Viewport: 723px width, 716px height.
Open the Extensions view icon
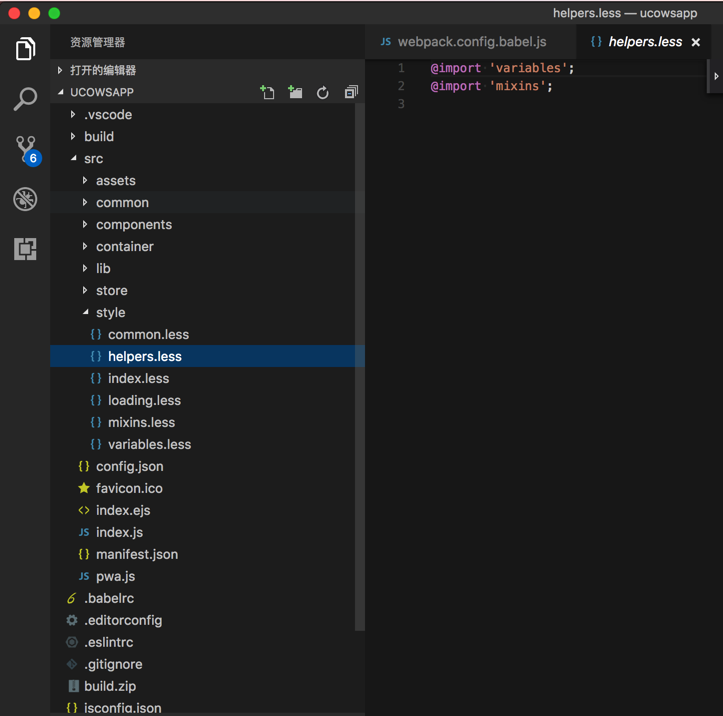(x=25, y=249)
